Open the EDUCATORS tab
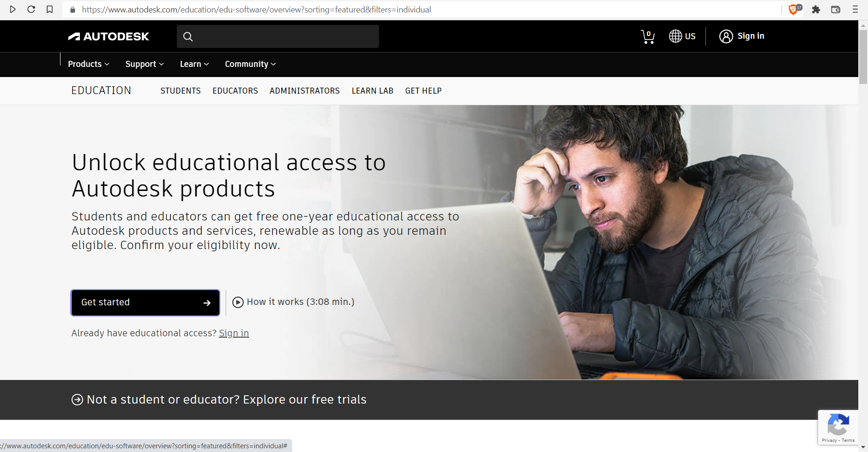Image resolution: width=868 pixels, height=452 pixels. click(235, 91)
